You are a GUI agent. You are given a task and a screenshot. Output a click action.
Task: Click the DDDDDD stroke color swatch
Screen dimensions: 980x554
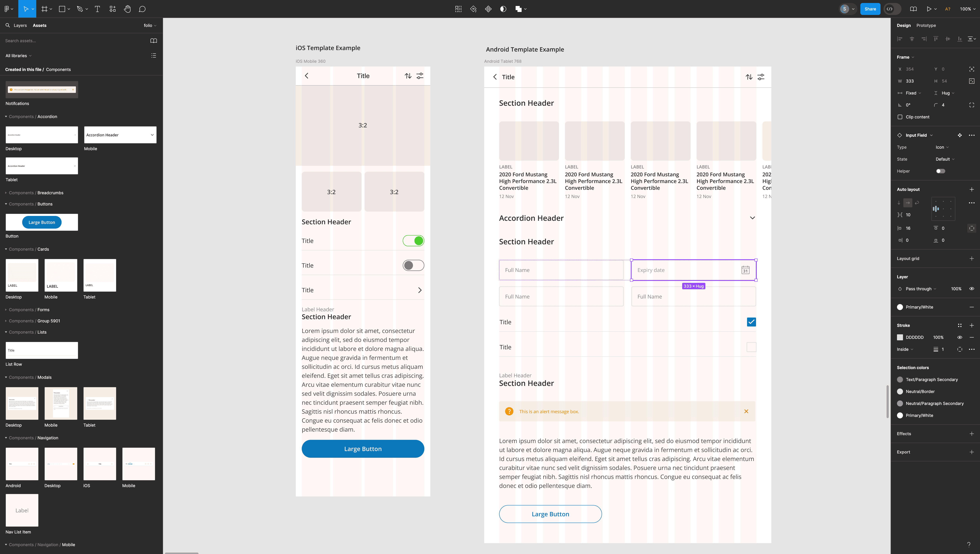[x=900, y=338]
